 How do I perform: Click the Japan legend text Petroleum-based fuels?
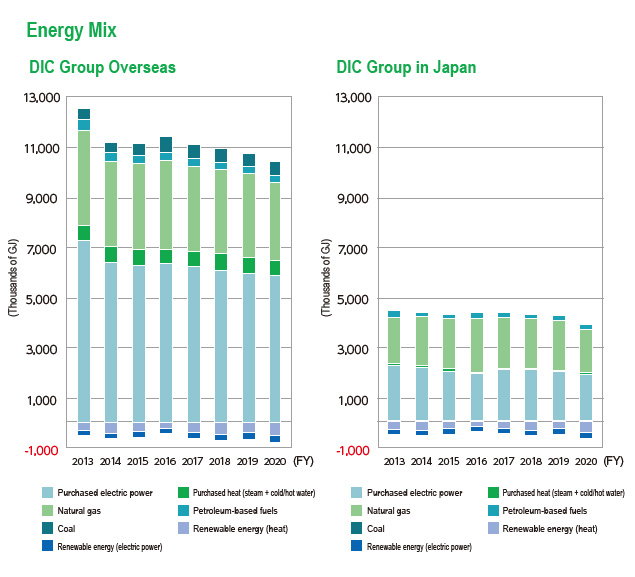coord(545,510)
